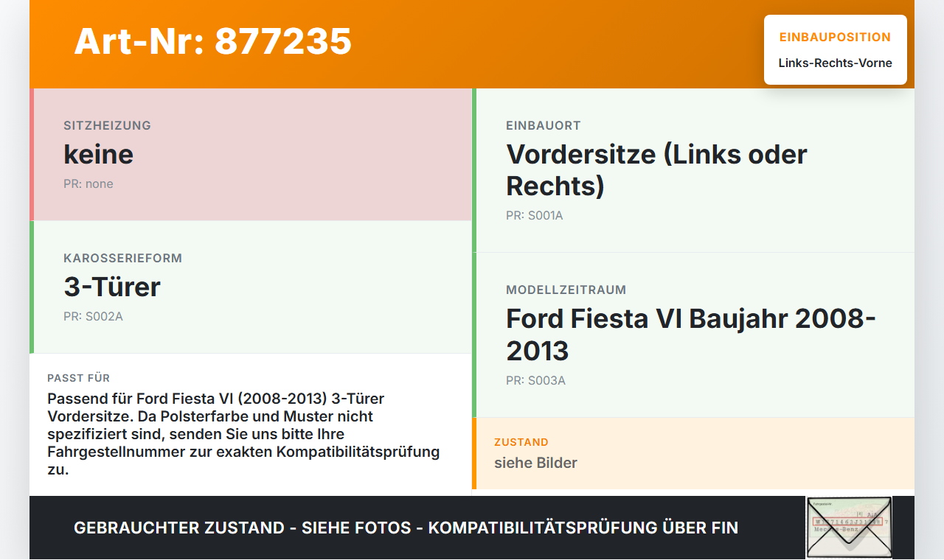This screenshot has width=944, height=560.
Task: Click the 'PR: S002A' code
Action: [93, 316]
